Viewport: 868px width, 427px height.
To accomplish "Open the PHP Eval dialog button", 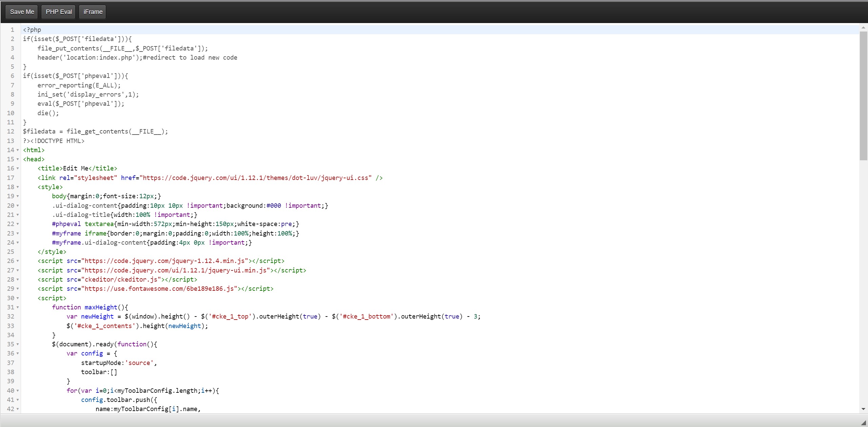I will (x=59, y=12).
